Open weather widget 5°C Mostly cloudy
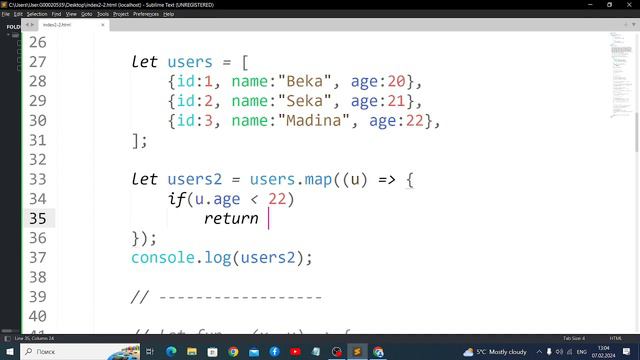 click(496, 351)
